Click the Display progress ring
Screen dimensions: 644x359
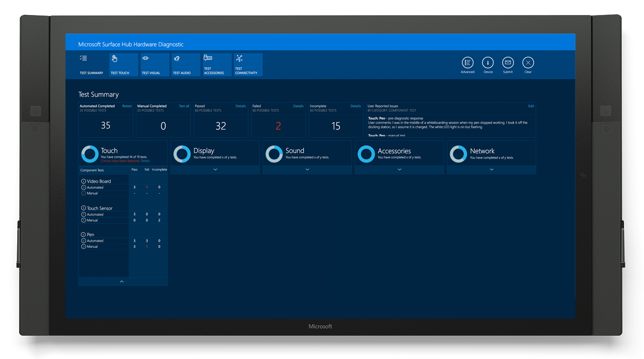182,154
